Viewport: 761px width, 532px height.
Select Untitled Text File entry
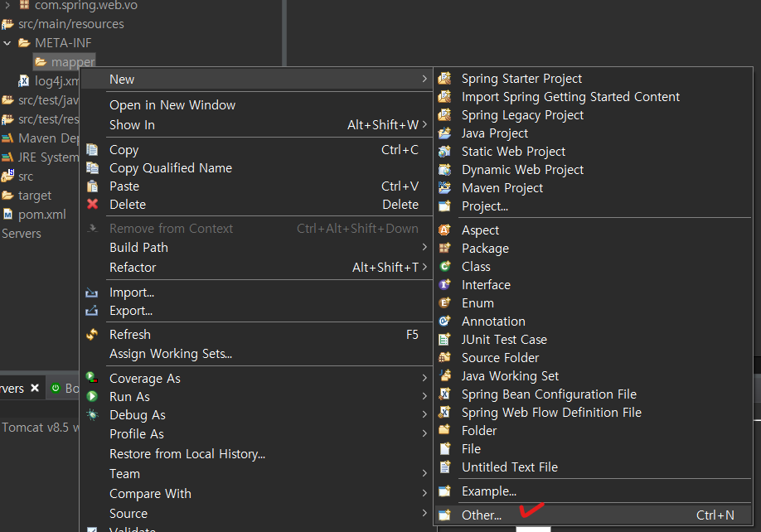(x=593, y=467)
